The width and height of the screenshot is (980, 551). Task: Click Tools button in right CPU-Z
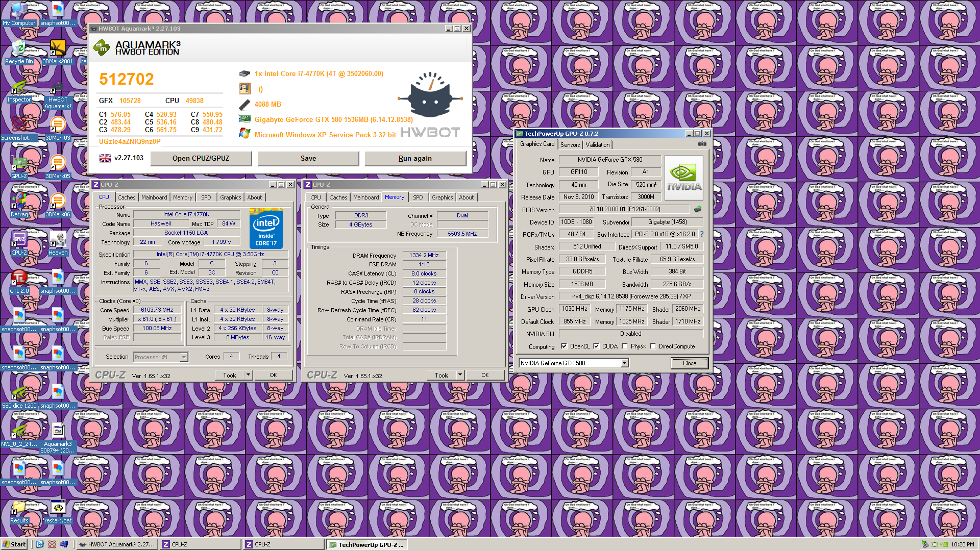(x=442, y=375)
